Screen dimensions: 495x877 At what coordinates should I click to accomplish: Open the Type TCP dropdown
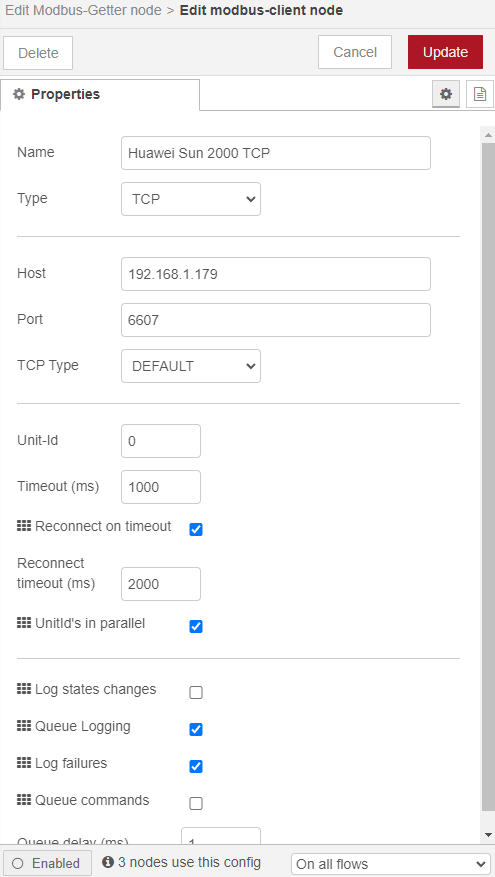pyautogui.click(x=191, y=199)
